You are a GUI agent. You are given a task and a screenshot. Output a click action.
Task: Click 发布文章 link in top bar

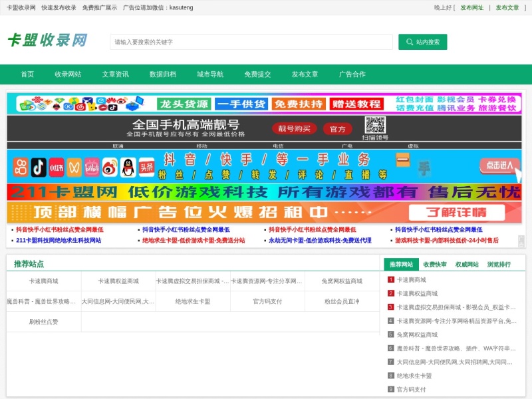coord(507,7)
